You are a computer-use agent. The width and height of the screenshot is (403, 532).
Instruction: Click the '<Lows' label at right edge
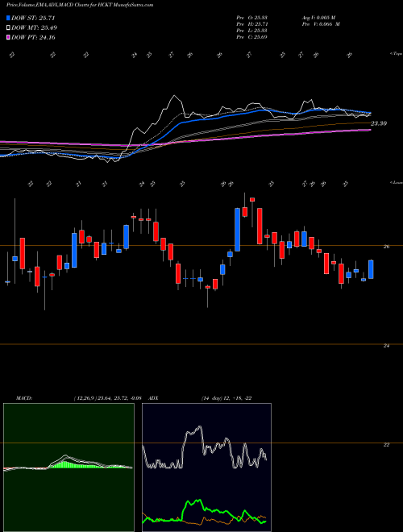tap(396, 182)
